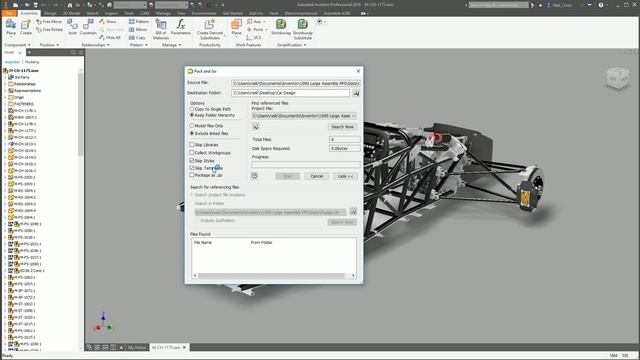The width and height of the screenshot is (640, 360).
Task: Expand the Origin tree node
Action: 5,97
